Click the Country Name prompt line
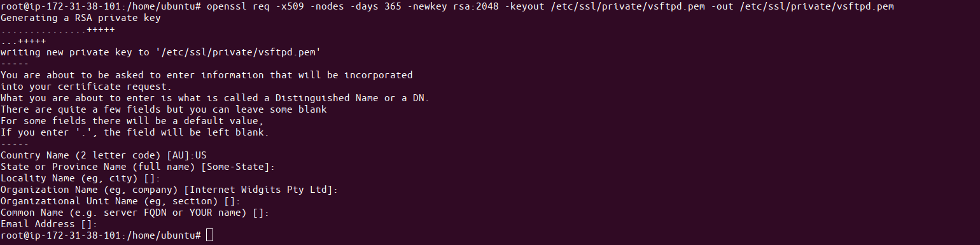This screenshot has width=980, height=245. click(104, 155)
